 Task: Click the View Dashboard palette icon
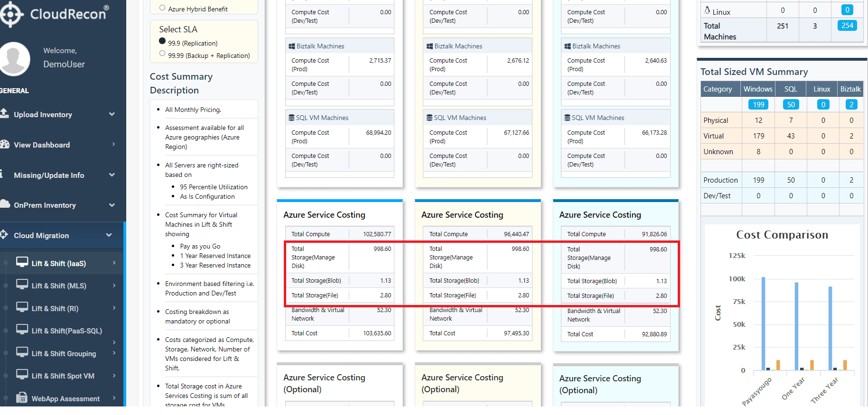[5, 144]
